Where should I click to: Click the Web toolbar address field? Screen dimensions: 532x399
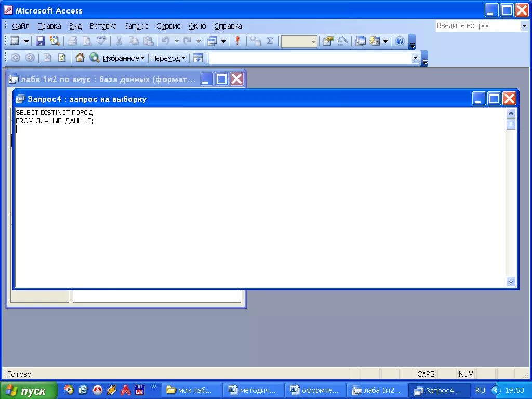(311, 58)
